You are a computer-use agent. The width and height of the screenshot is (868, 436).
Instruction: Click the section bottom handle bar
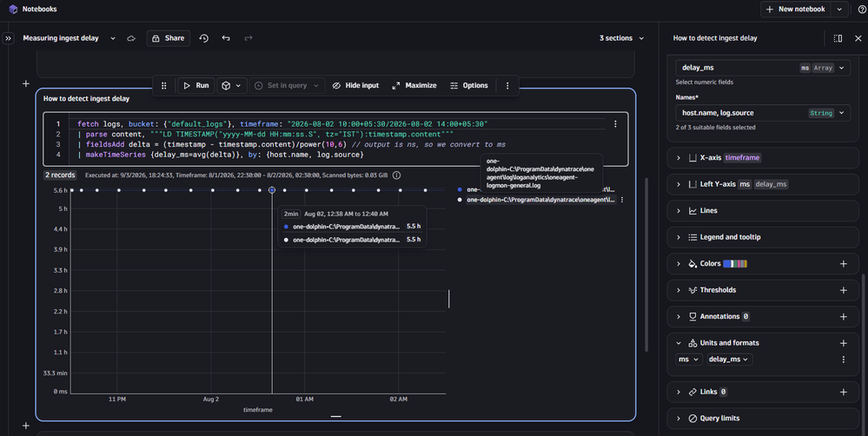coord(335,417)
